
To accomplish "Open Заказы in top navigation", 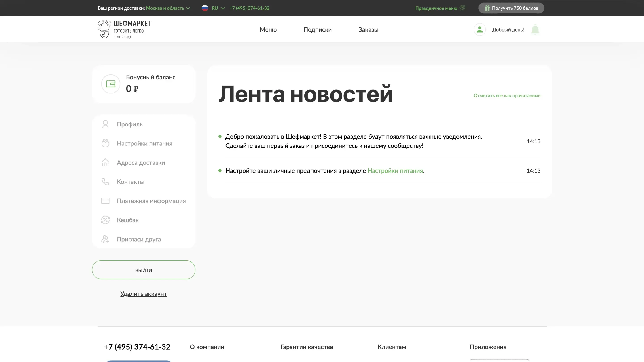I will tap(368, 29).
